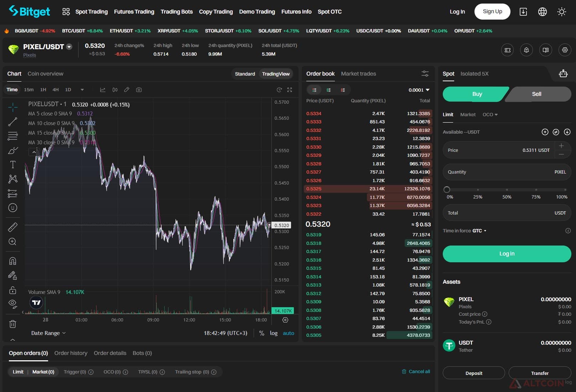Change language with the globe icon
This screenshot has height=392, width=576.
coord(543,12)
